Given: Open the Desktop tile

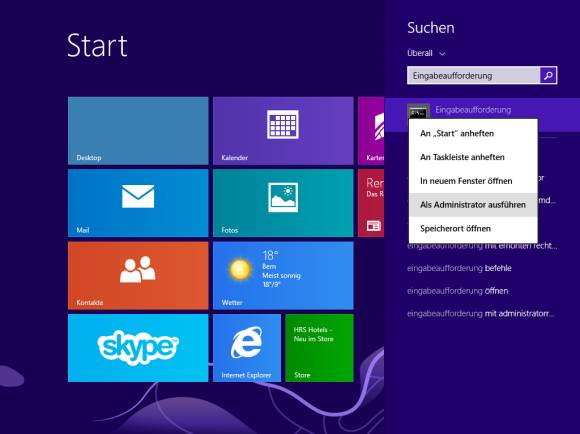Looking at the screenshot, I should 138,131.
